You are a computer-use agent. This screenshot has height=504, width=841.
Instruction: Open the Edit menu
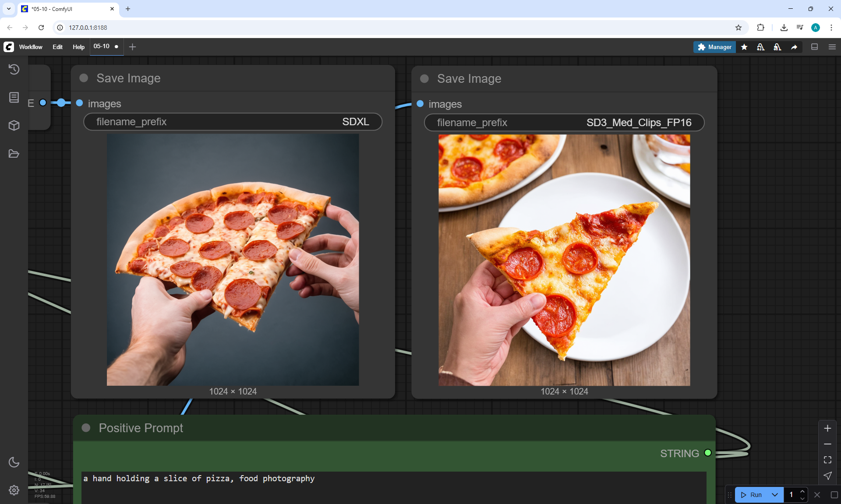(x=57, y=47)
